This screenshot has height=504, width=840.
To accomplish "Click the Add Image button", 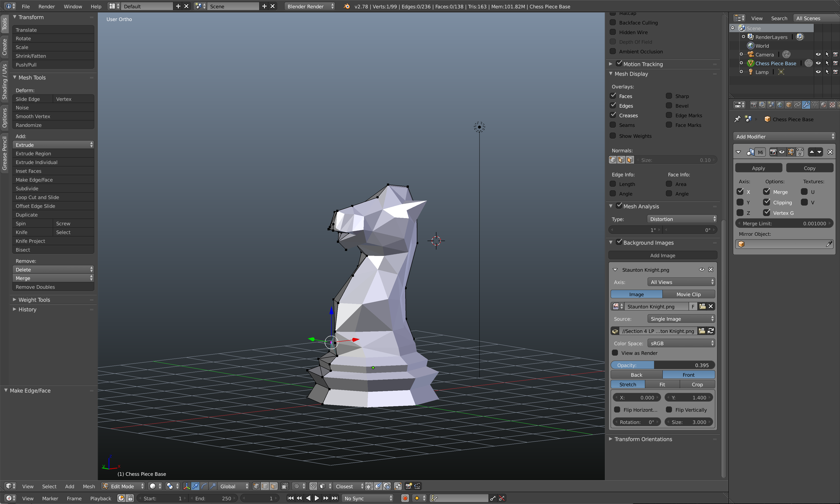I will pos(663,255).
